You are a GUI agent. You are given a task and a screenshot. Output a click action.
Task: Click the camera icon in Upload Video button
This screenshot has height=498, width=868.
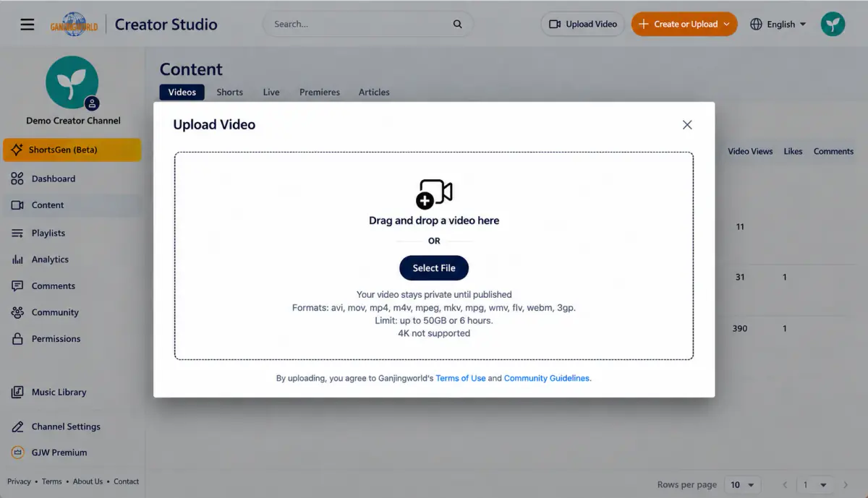pyautogui.click(x=555, y=24)
